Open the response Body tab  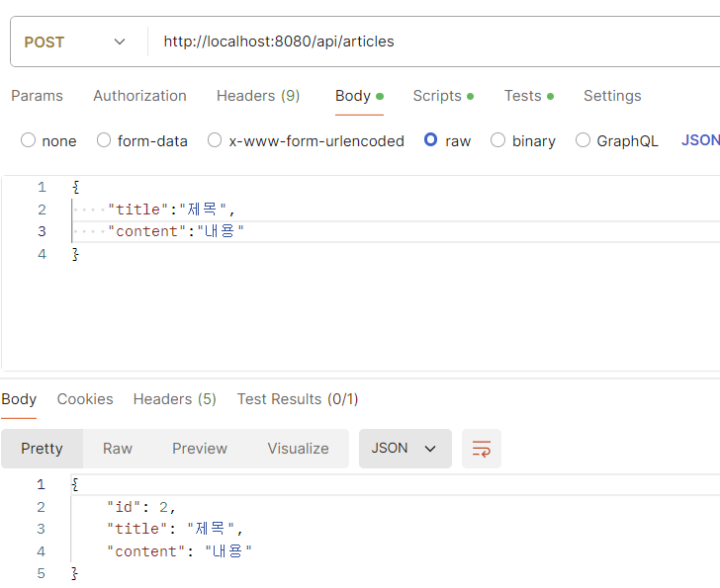(19, 399)
